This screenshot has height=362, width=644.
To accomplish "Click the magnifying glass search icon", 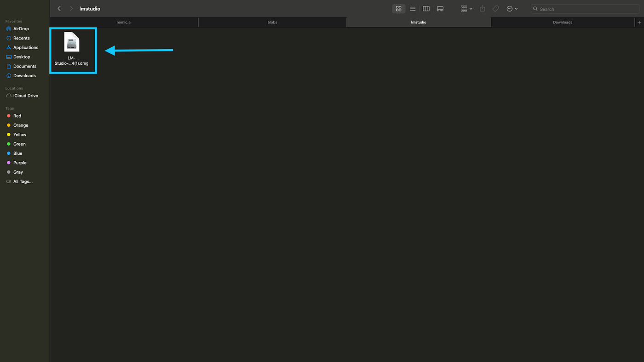I will [535, 9].
